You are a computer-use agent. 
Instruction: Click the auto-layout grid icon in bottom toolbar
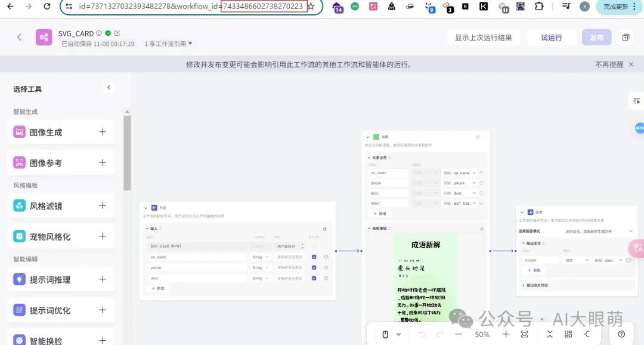568,334
